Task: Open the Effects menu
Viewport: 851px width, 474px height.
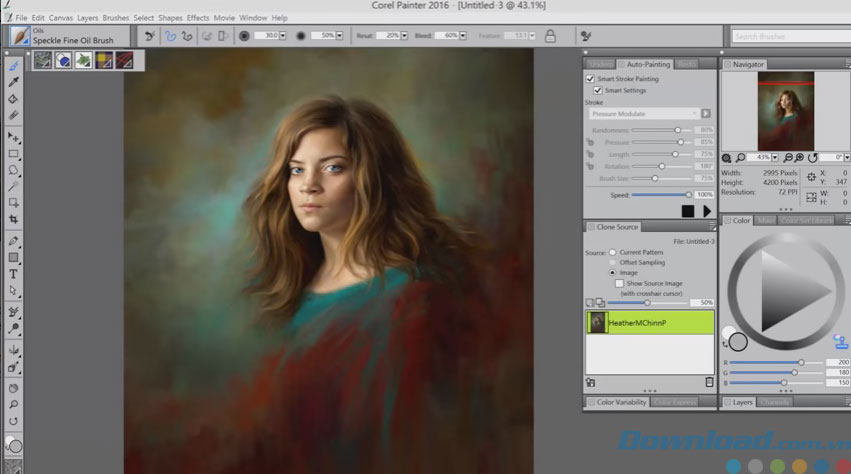Action: click(x=198, y=18)
